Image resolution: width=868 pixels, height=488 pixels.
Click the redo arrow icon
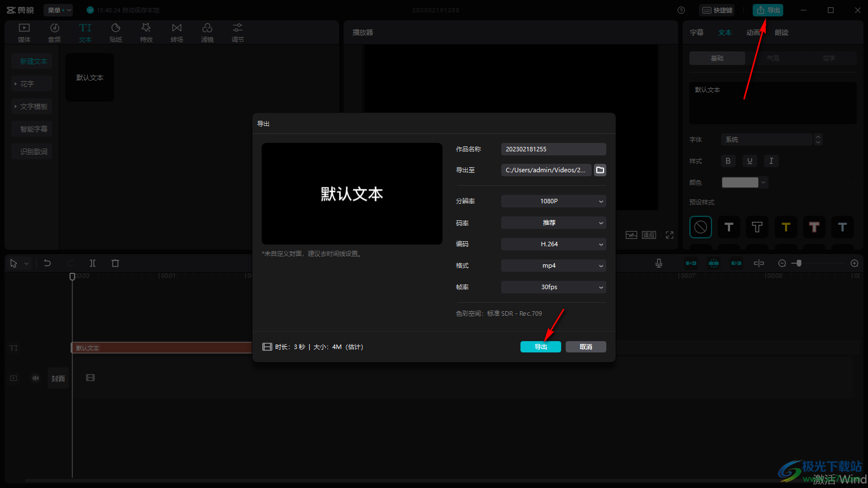tap(70, 263)
